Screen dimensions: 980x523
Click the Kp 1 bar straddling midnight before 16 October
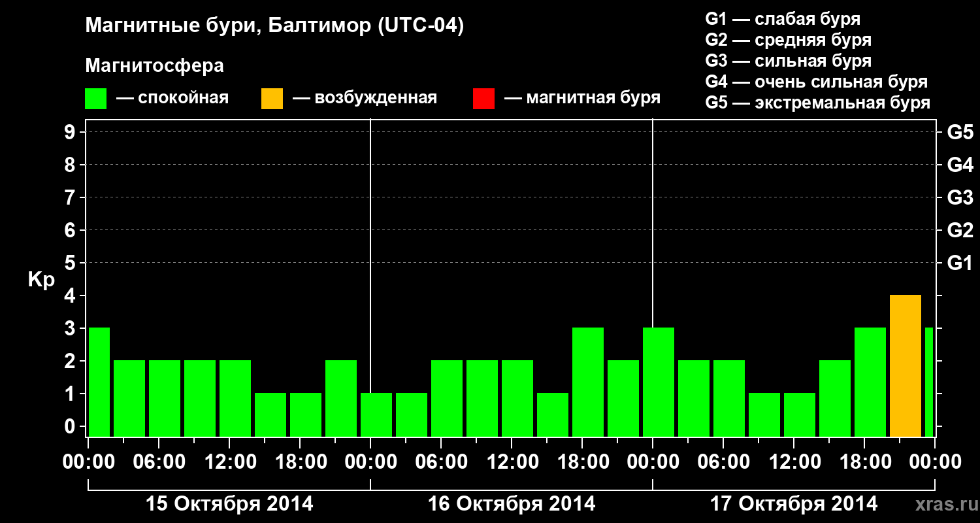tap(376, 415)
